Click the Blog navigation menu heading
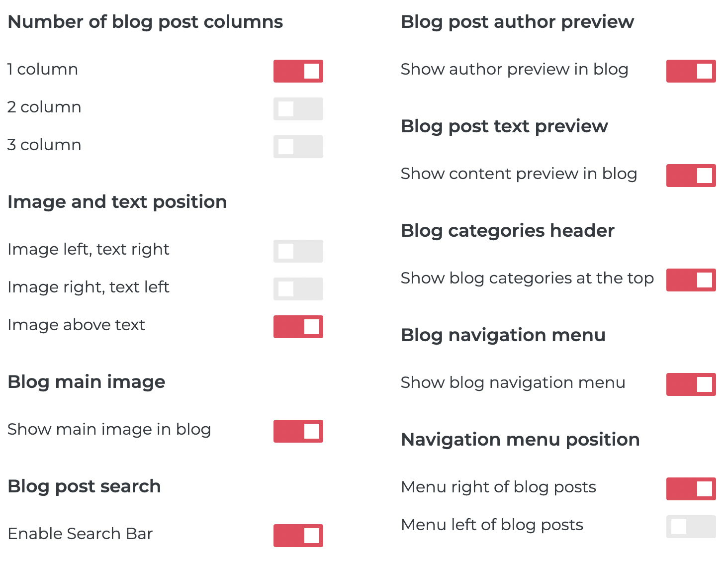Screen dimensions: 728x561 click(503, 336)
